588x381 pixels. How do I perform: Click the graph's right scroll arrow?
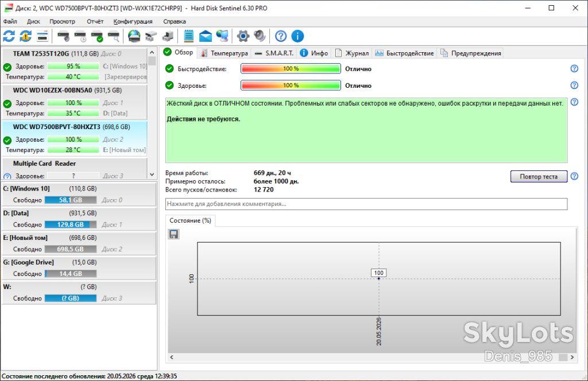tap(572, 357)
